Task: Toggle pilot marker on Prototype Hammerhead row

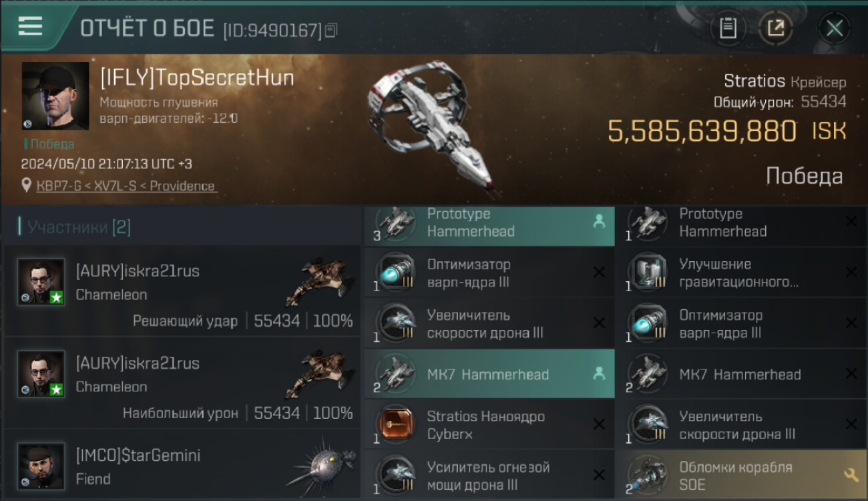Action: point(599,222)
